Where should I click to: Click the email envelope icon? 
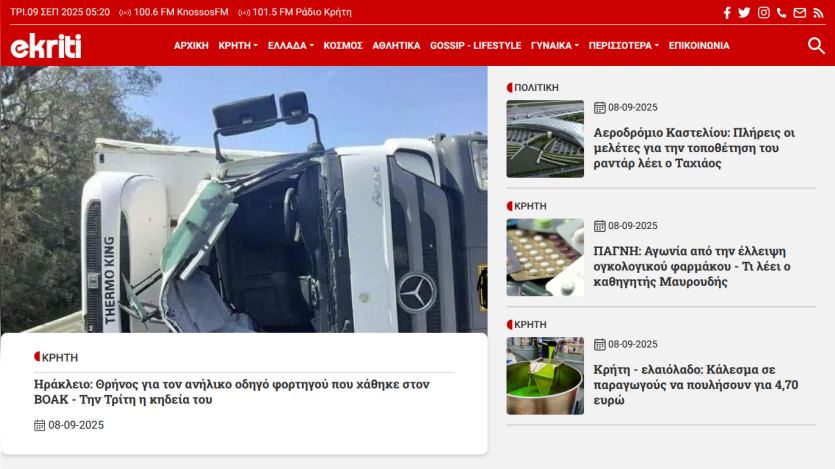point(799,13)
